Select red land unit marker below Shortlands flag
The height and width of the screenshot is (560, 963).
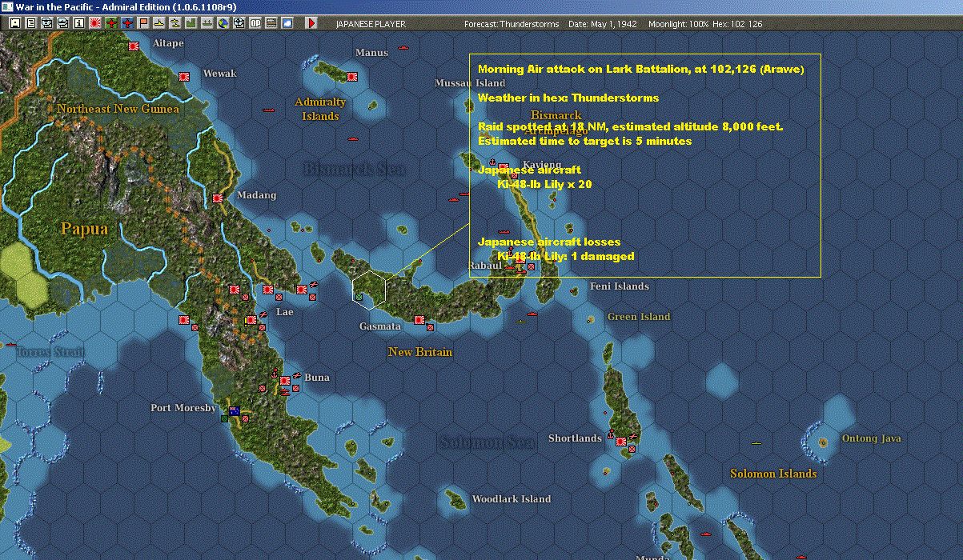click(x=632, y=450)
